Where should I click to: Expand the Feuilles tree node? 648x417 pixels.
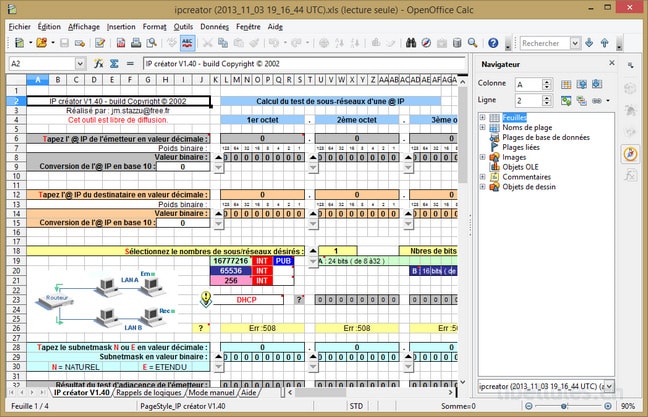[482, 117]
